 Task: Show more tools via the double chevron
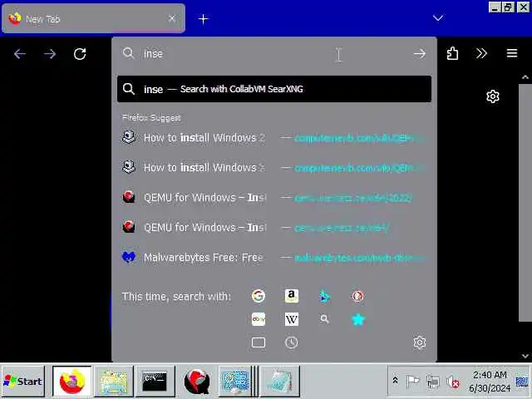click(481, 53)
